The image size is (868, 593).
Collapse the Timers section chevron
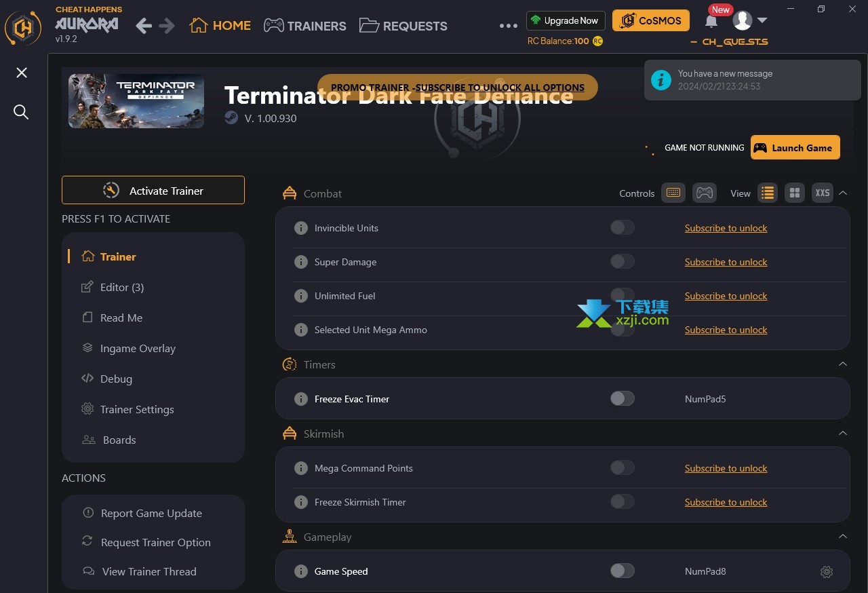click(843, 364)
